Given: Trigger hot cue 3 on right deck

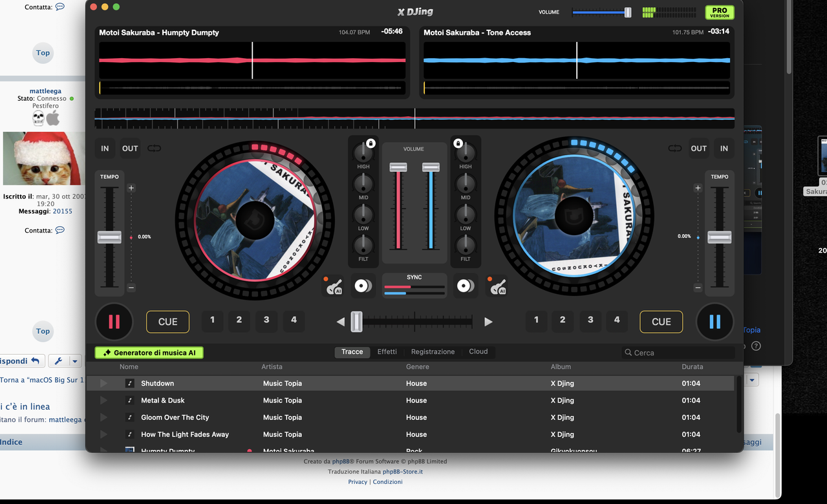Looking at the screenshot, I should tap(590, 320).
